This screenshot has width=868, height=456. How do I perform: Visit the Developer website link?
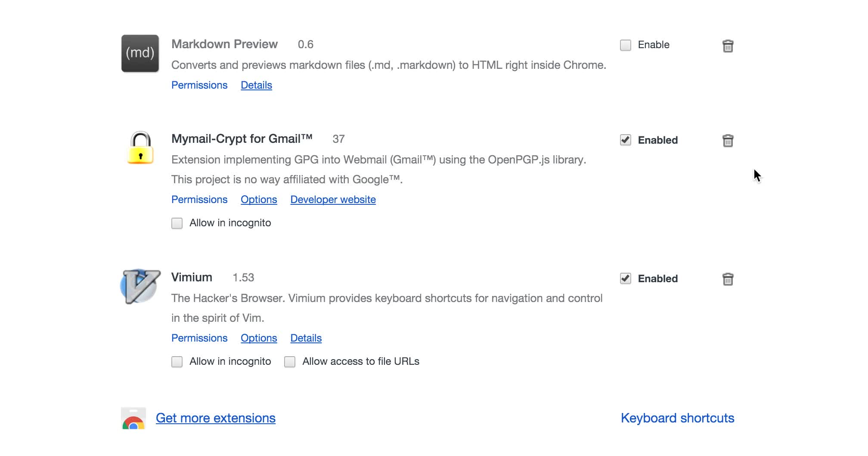pyautogui.click(x=333, y=200)
